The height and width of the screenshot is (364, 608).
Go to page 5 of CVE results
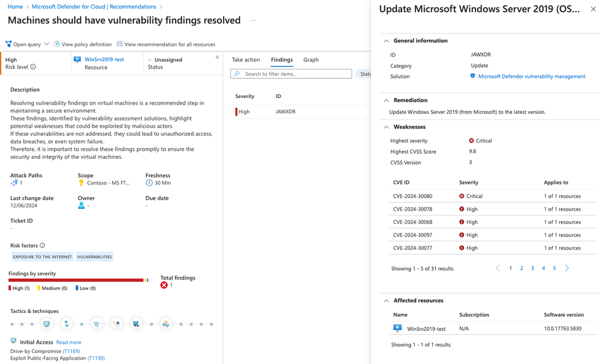554,268
